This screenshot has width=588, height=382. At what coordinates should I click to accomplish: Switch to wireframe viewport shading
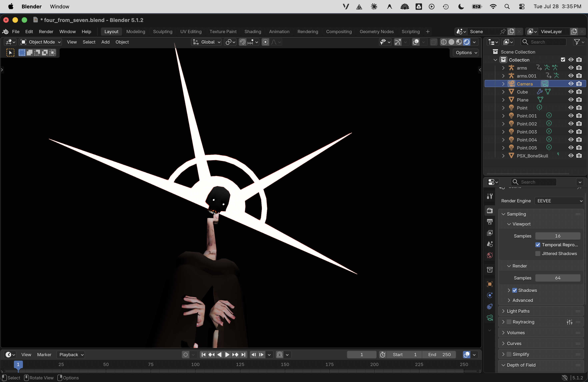[x=444, y=42]
